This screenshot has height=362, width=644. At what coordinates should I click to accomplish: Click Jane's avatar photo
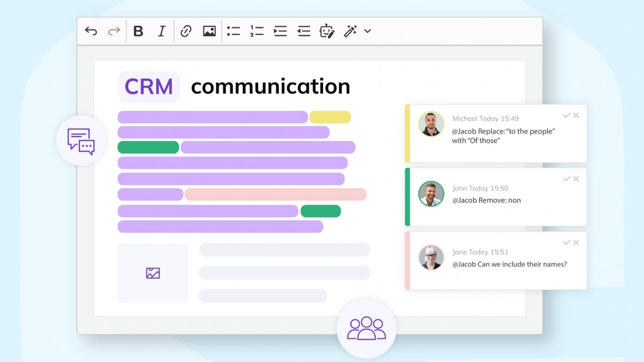point(431,257)
